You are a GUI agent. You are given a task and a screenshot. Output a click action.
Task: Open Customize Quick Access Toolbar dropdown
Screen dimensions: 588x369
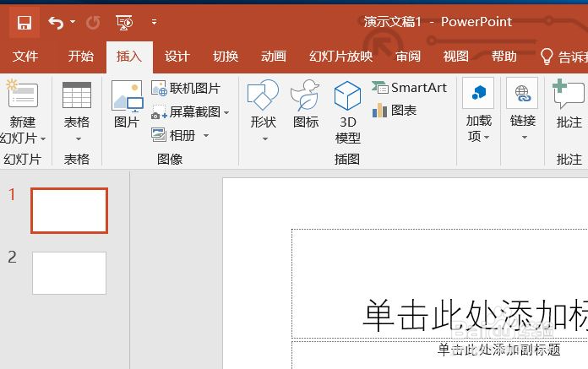coord(154,22)
